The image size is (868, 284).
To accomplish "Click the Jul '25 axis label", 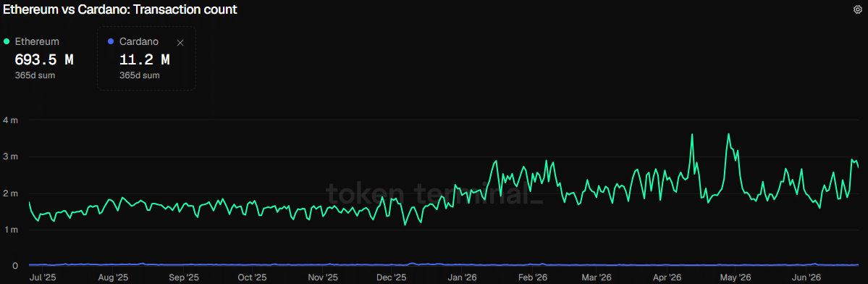I will coord(42,277).
